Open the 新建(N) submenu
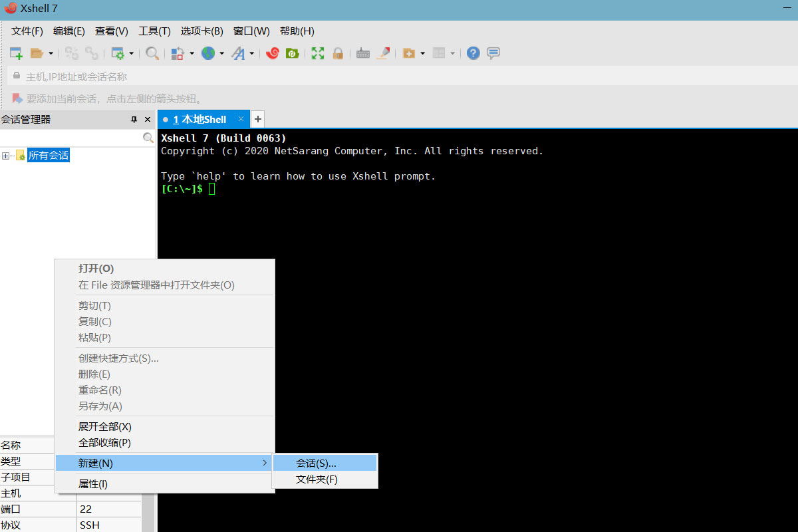Image resolution: width=798 pixels, height=532 pixels. pyautogui.click(x=164, y=463)
